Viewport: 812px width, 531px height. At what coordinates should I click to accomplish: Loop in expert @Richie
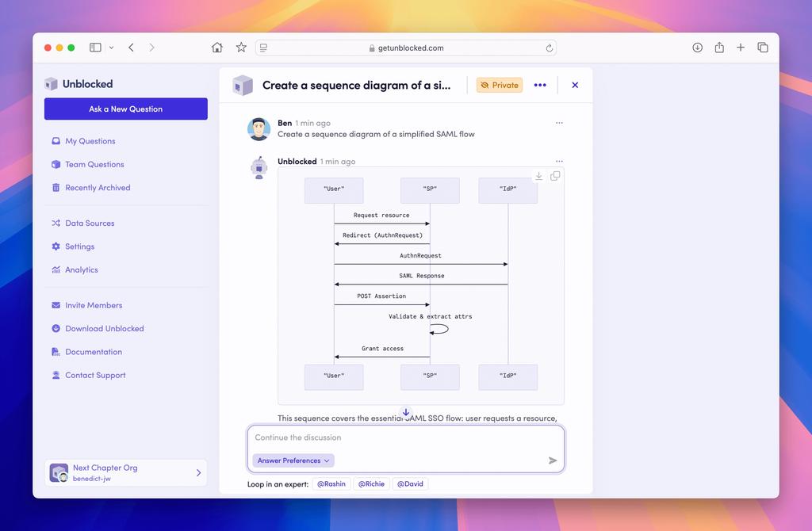pos(371,484)
